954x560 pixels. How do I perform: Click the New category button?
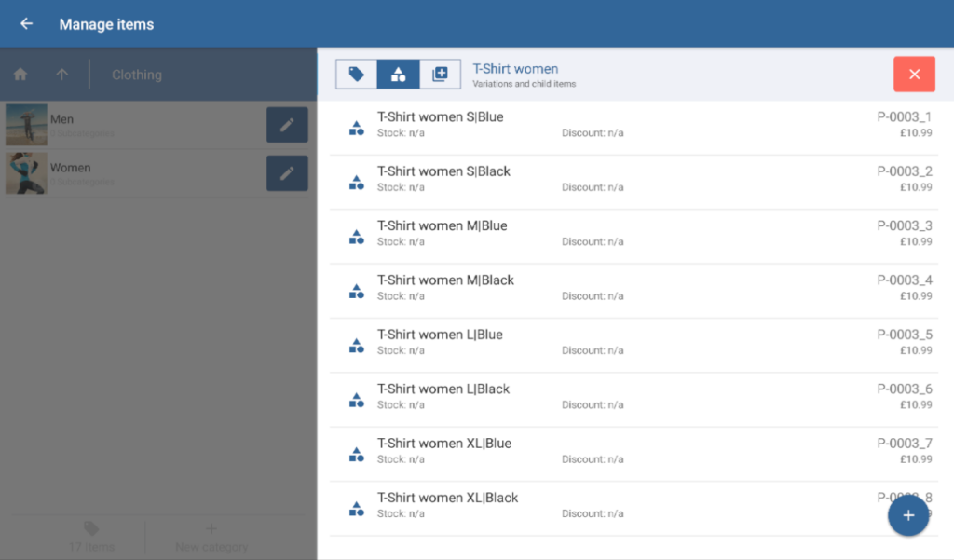click(x=211, y=538)
